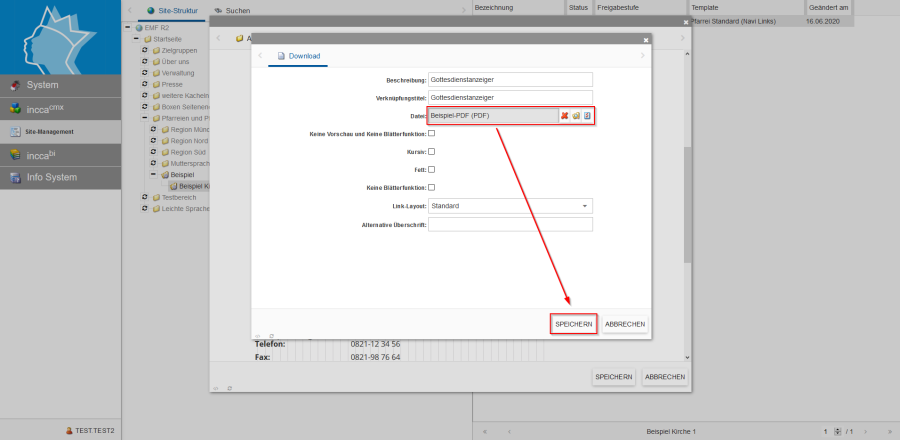
Task: Open the incca cmx module
Action: 60,108
